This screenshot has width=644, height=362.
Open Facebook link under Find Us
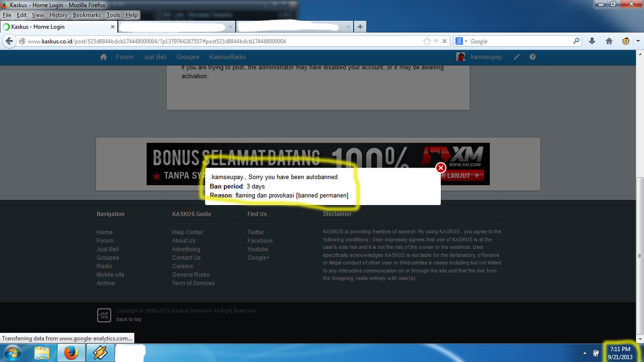(260, 241)
